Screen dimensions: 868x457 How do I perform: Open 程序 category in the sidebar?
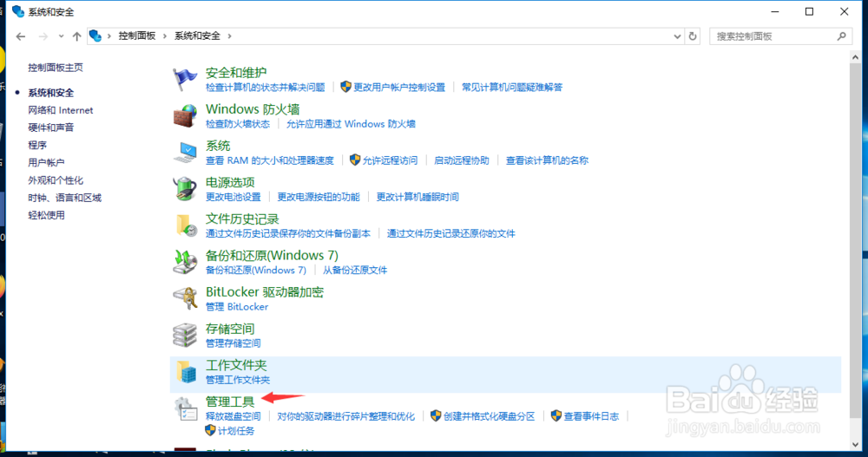click(x=37, y=145)
